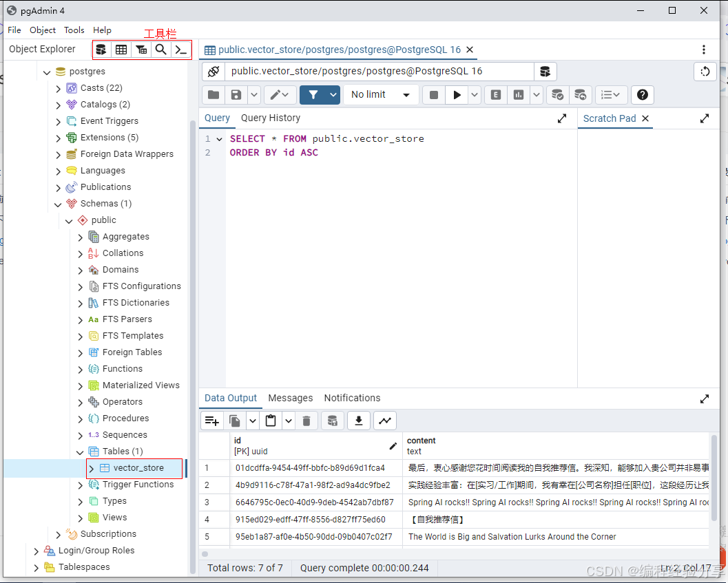Screen dimensions: 728x583
Task: Switch to the Messages tab
Action: [x=290, y=399]
